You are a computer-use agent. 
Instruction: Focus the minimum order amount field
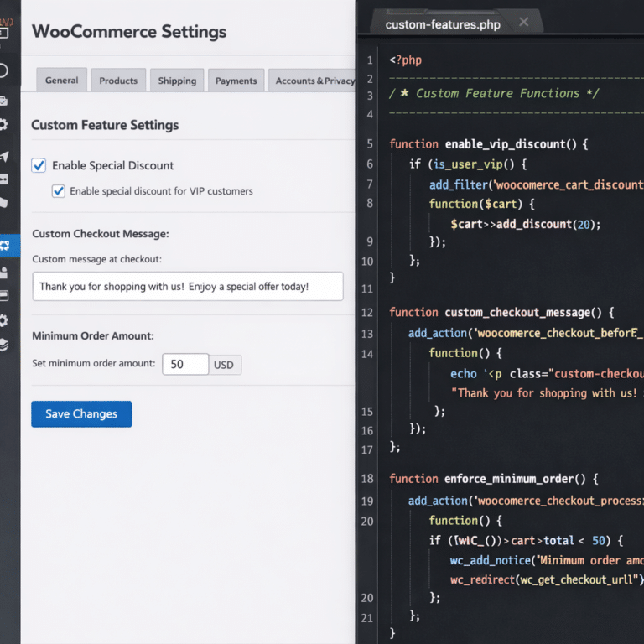pos(185,364)
